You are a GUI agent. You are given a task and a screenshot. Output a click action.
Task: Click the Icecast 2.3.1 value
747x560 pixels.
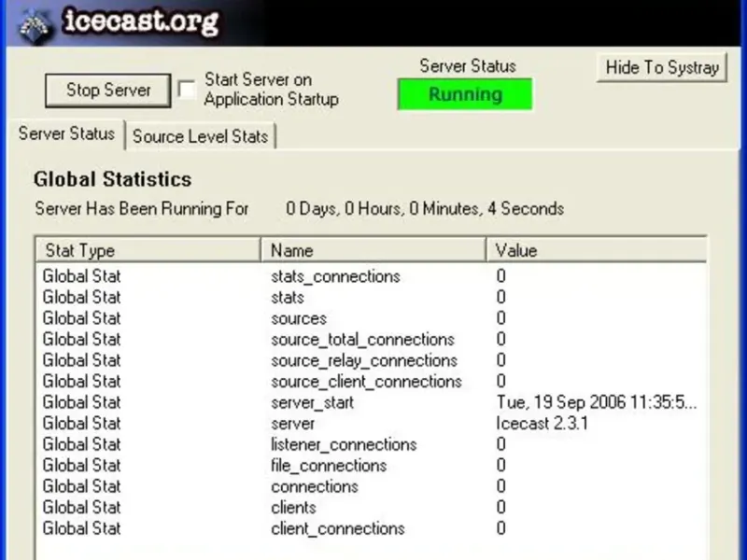tap(543, 424)
